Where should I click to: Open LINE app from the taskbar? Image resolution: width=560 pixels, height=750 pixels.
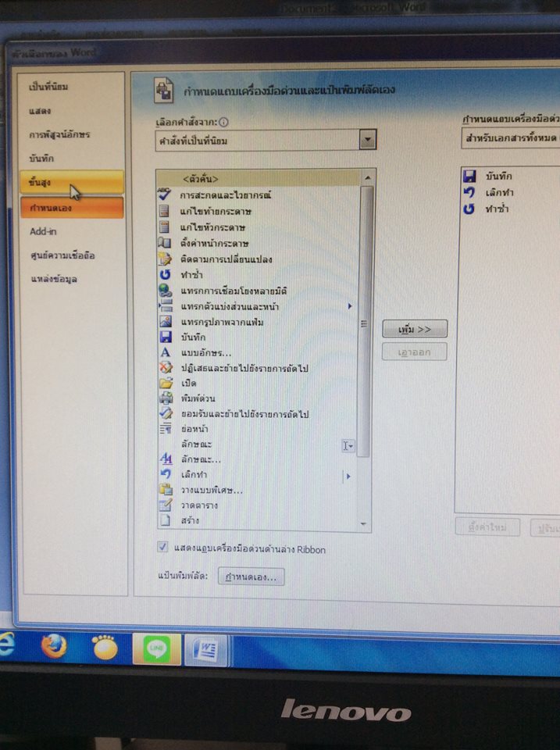tap(157, 649)
